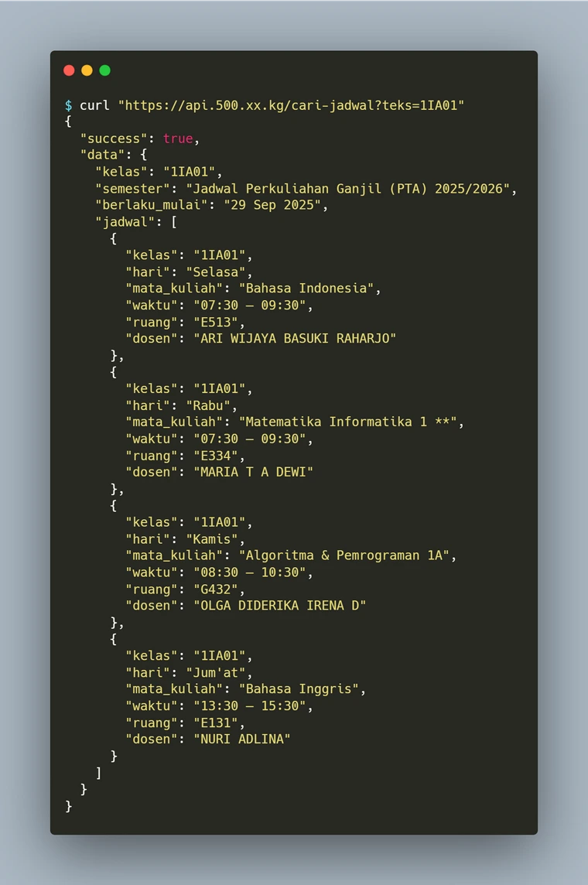The image size is (588, 885).
Task: Click the yellow minimize window dot
Action: click(87, 70)
